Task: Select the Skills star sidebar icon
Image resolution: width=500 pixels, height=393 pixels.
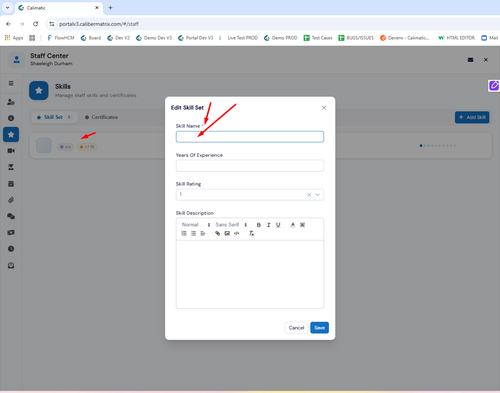Action: [x=11, y=135]
